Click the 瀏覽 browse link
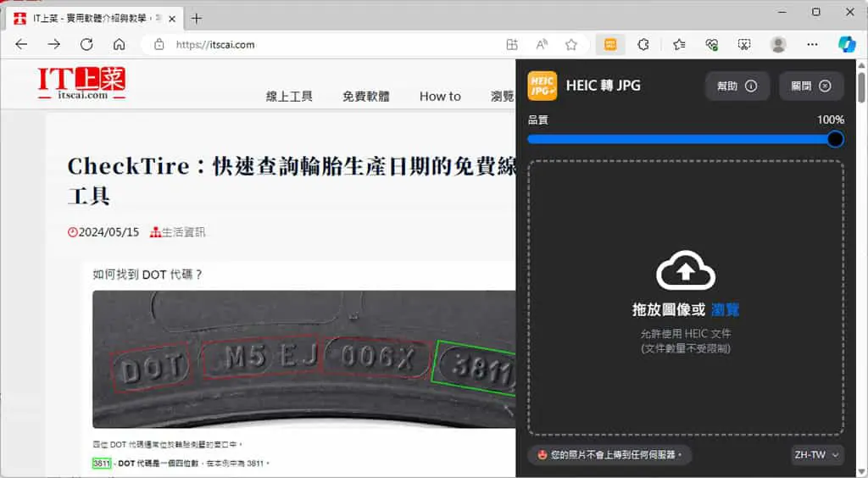Screen dimensions: 868x478 coord(726,310)
